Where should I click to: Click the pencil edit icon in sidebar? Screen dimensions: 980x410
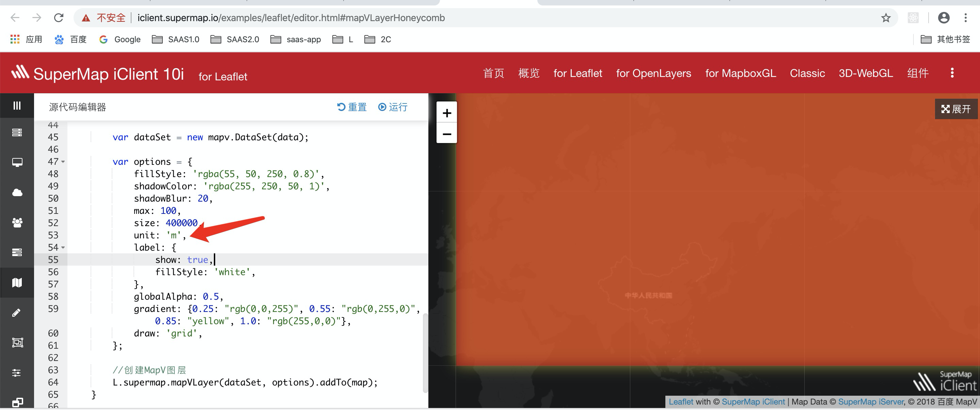point(17,313)
